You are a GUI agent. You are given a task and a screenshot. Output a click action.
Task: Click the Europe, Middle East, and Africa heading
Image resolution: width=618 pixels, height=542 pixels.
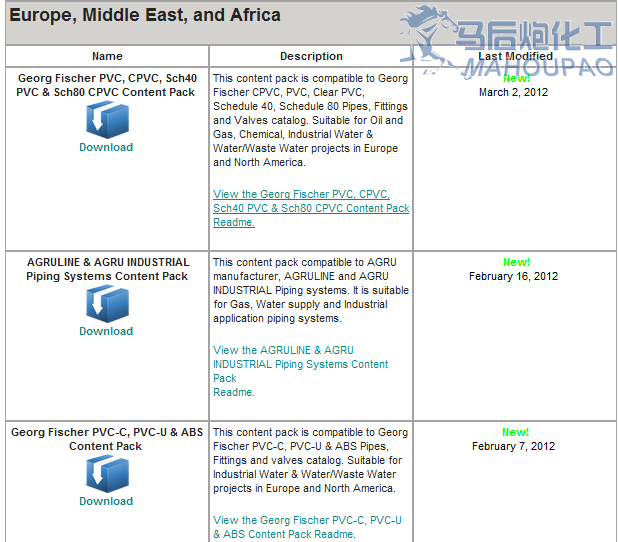(145, 15)
